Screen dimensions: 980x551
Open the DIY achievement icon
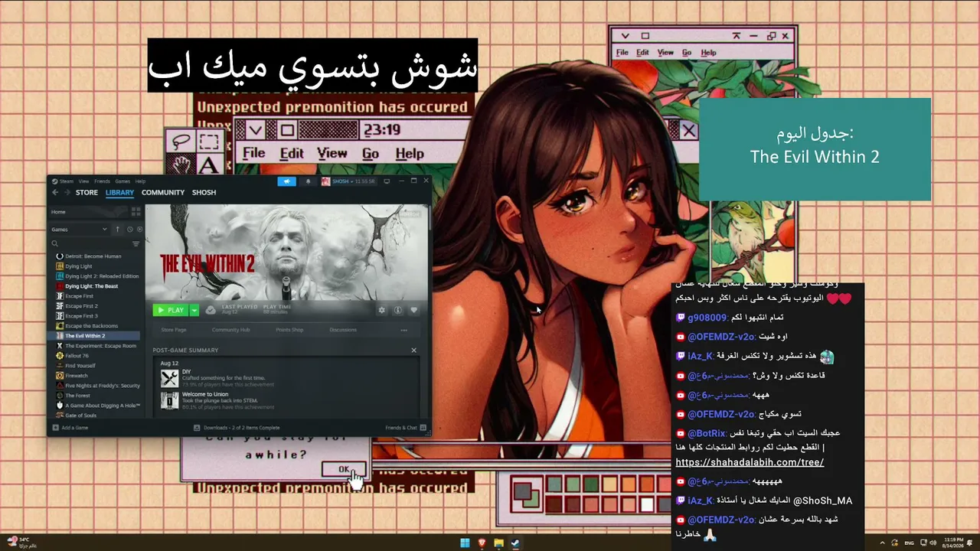click(x=169, y=377)
